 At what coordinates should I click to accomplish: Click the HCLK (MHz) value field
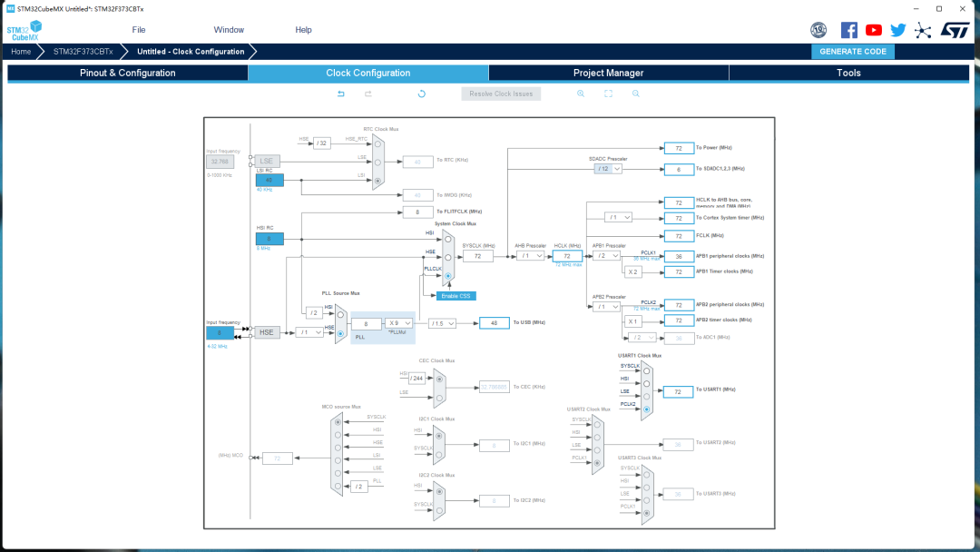pyautogui.click(x=567, y=256)
